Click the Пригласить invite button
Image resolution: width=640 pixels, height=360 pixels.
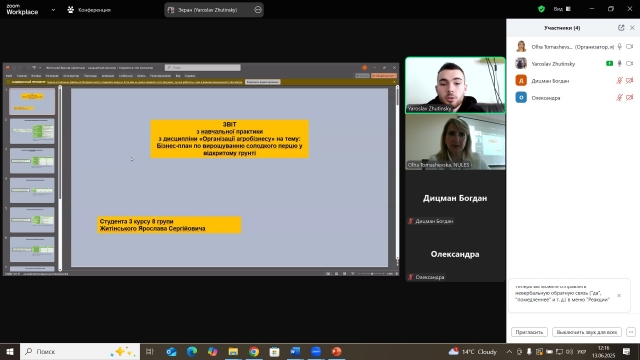click(529, 332)
